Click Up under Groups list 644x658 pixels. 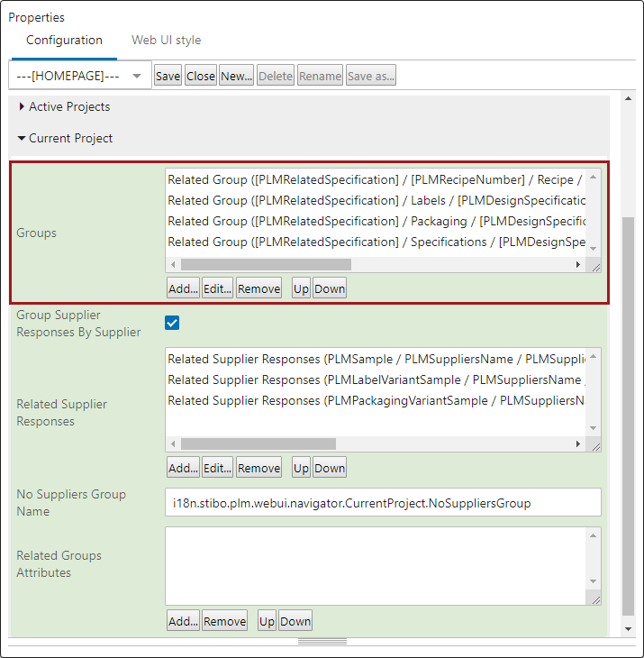301,288
